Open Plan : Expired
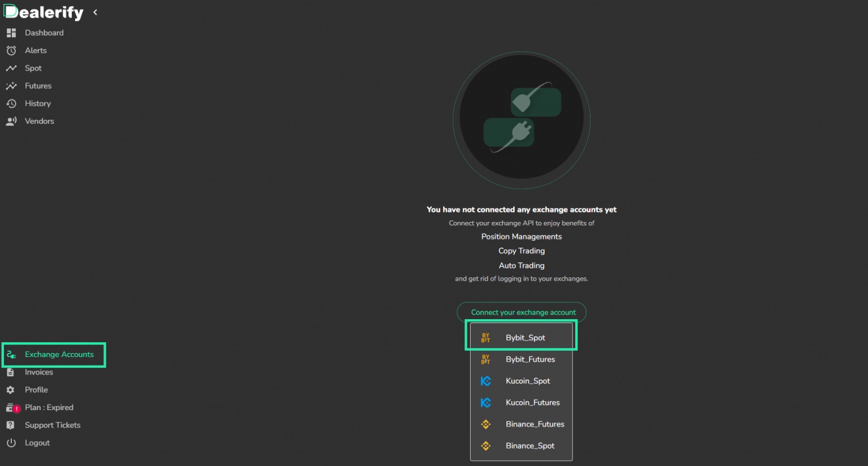Screen dimensions: 868x466 click(x=49, y=407)
